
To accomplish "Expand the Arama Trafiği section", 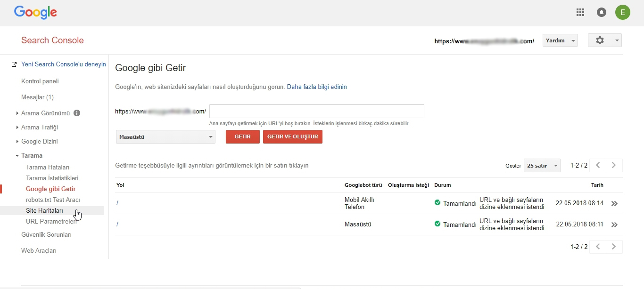I will (x=17, y=128).
